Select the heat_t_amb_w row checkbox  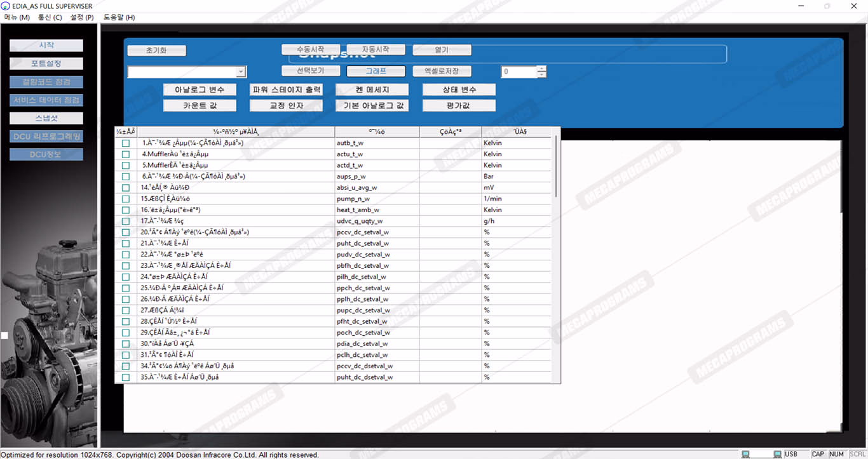click(126, 210)
